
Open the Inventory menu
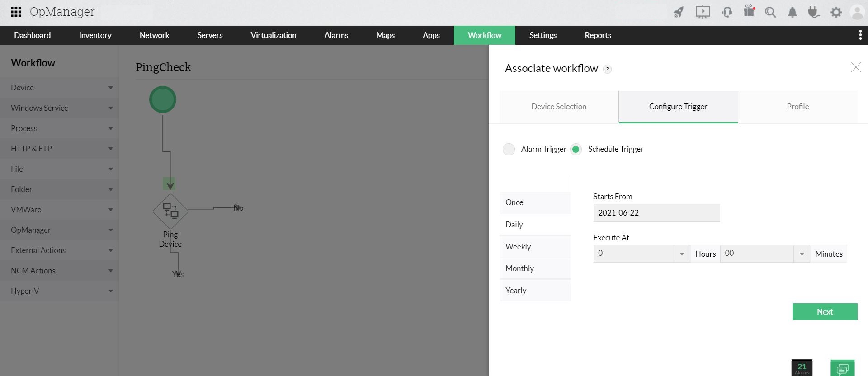(95, 35)
